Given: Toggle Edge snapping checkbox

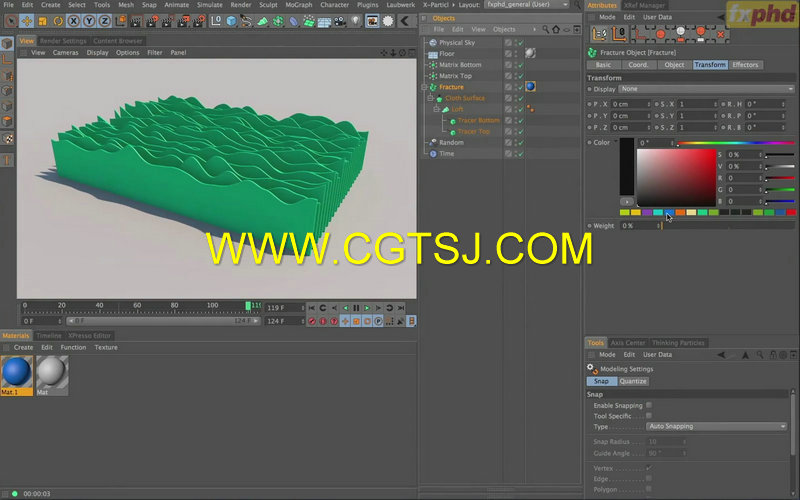Looking at the screenshot, I should point(649,479).
